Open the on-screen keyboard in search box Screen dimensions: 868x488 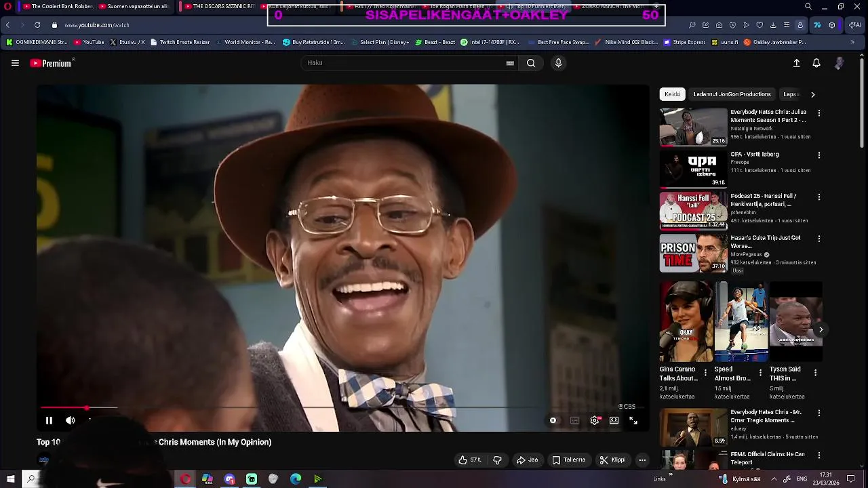(x=510, y=63)
